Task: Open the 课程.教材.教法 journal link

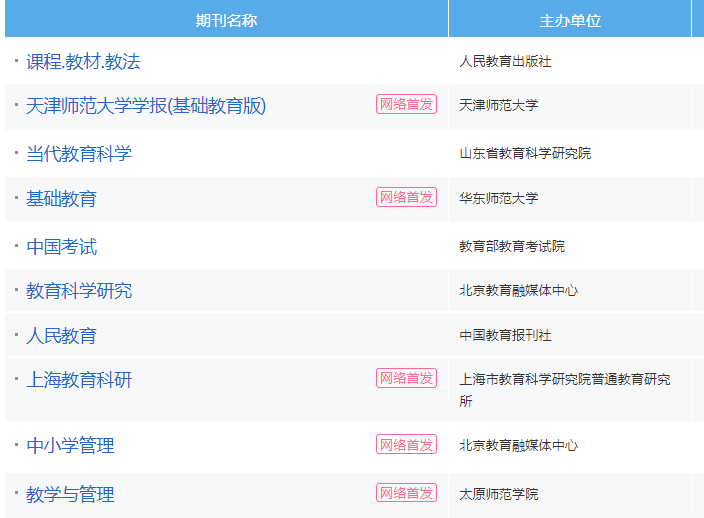Action: 83,62
